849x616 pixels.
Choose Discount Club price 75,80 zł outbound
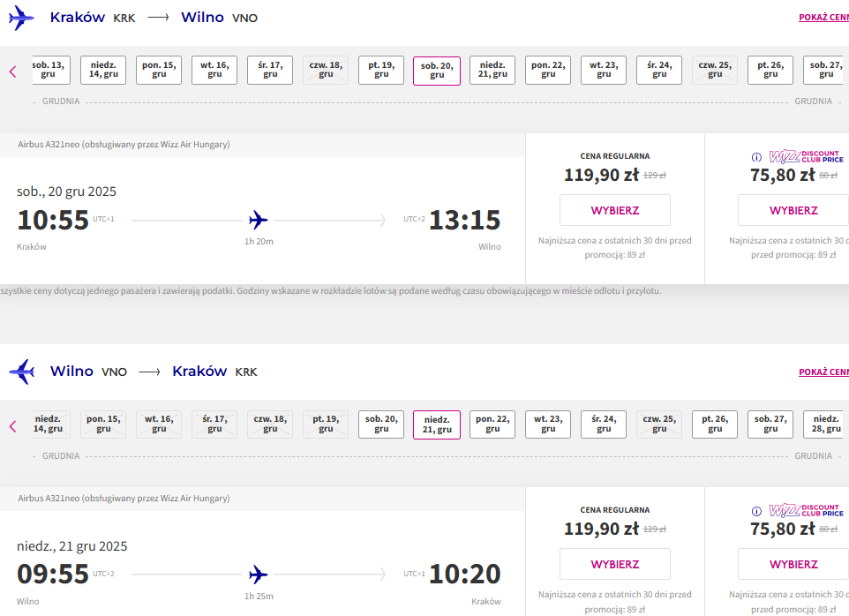[793, 211]
